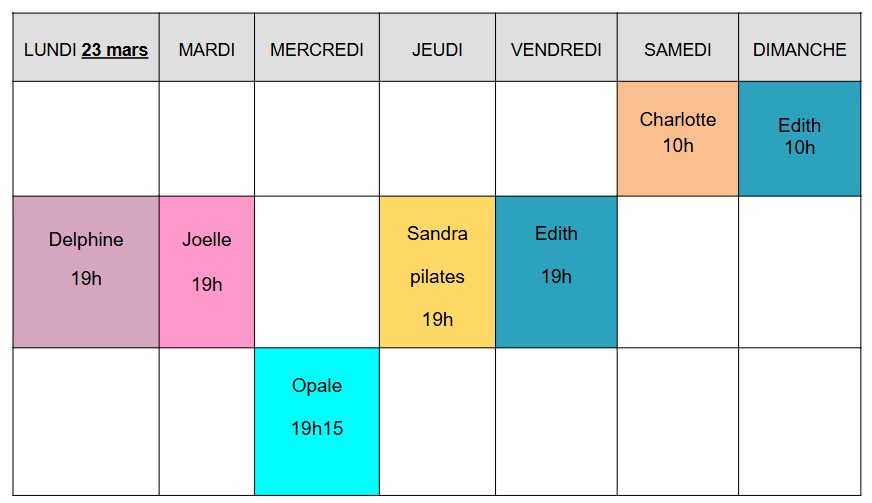Click Edith's 19h Friday session
The height and width of the screenshot is (503, 872).
pos(556,271)
